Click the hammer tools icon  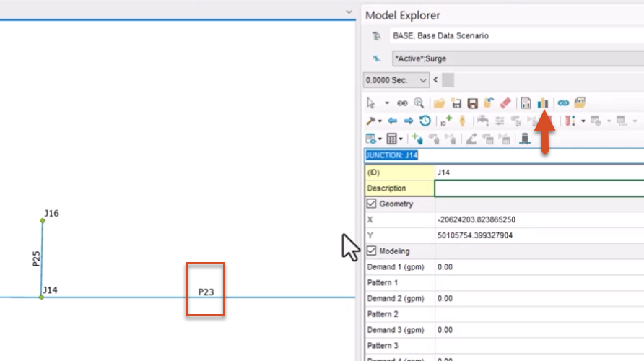tap(370, 121)
